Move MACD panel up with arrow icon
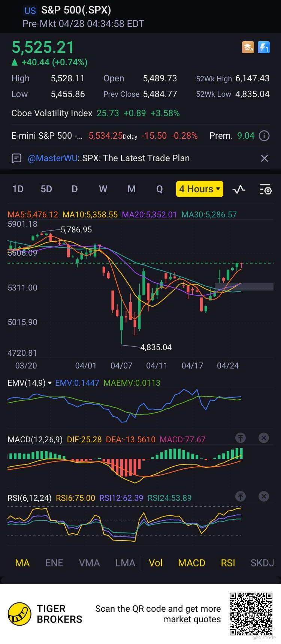This screenshot has width=281, height=644. [240, 438]
